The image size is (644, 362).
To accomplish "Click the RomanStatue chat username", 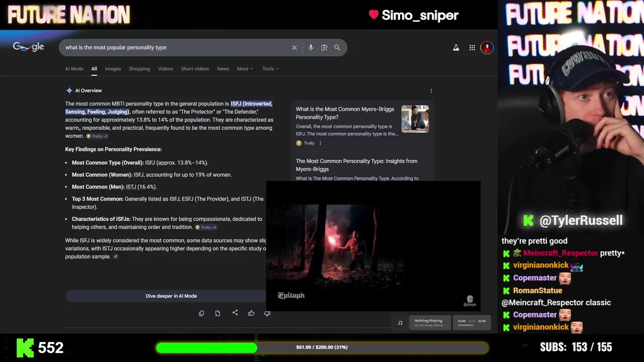I will (x=537, y=291).
